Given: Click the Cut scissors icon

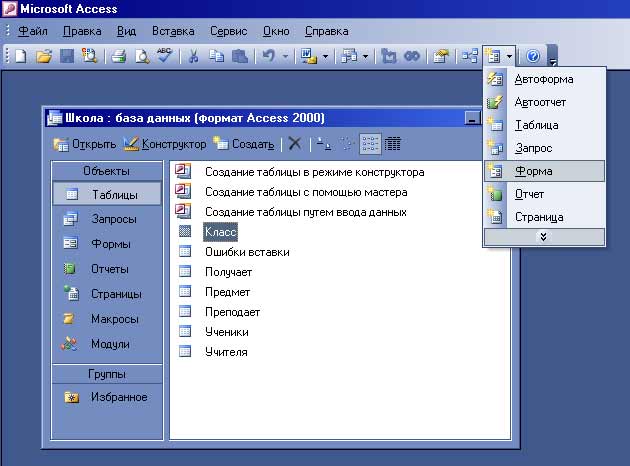Looking at the screenshot, I should (x=193, y=56).
